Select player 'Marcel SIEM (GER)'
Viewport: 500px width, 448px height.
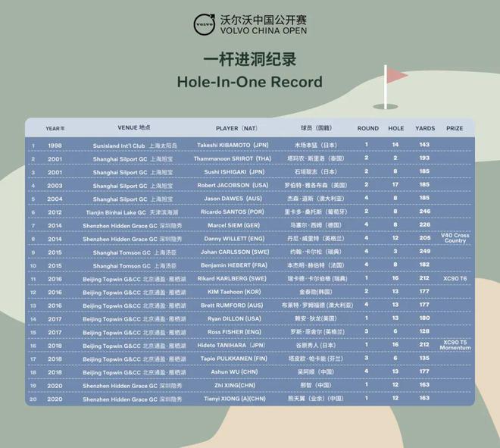(234, 225)
